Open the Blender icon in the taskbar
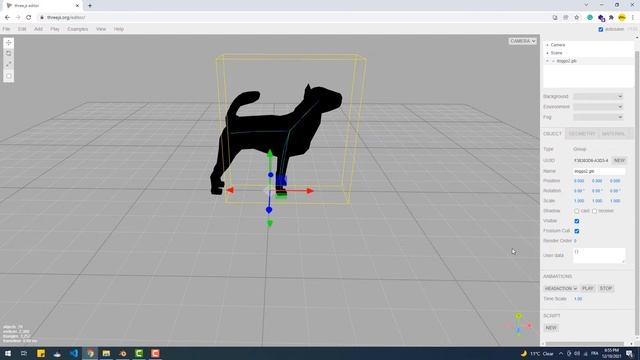The image size is (640, 360). point(122,353)
